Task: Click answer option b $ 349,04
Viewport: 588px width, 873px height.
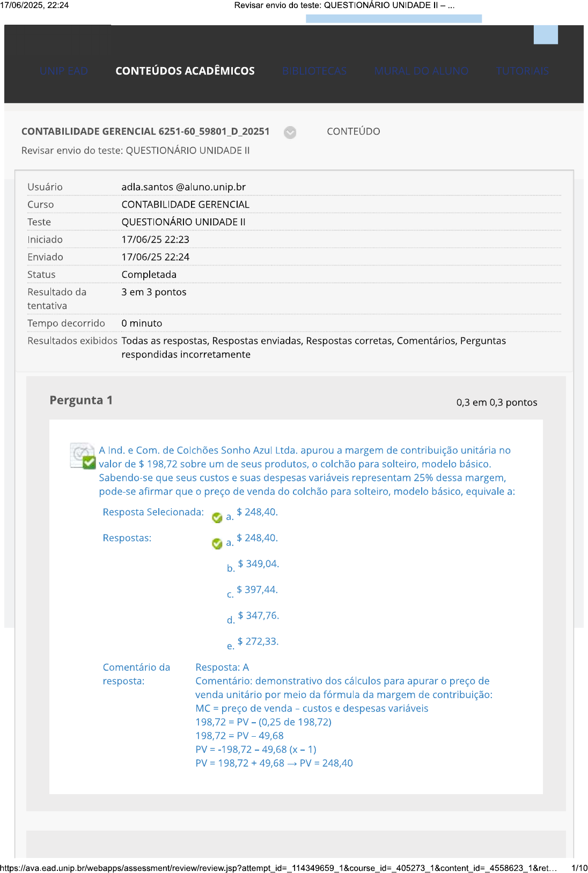Action: (x=253, y=565)
